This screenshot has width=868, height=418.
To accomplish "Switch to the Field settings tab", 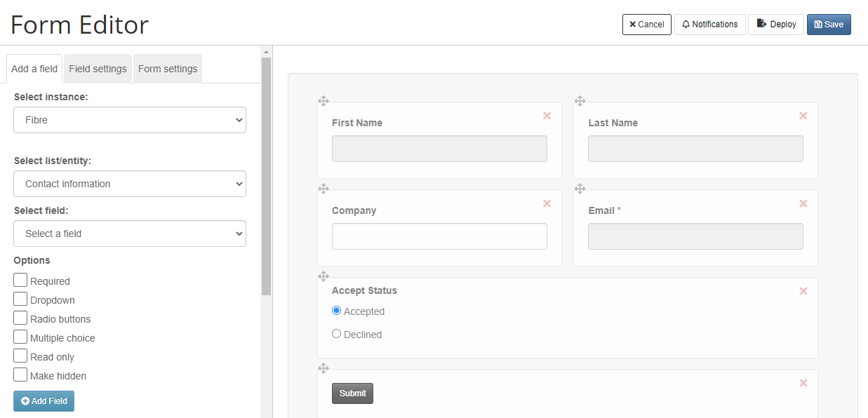I will (x=98, y=69).
